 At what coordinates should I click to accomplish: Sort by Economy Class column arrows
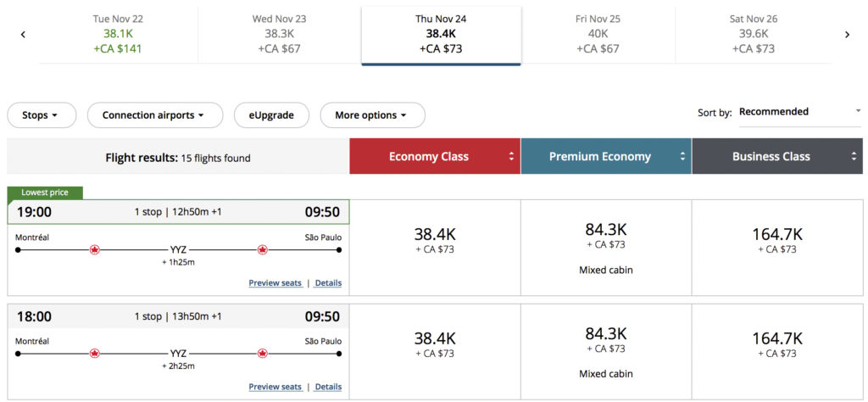511,157
